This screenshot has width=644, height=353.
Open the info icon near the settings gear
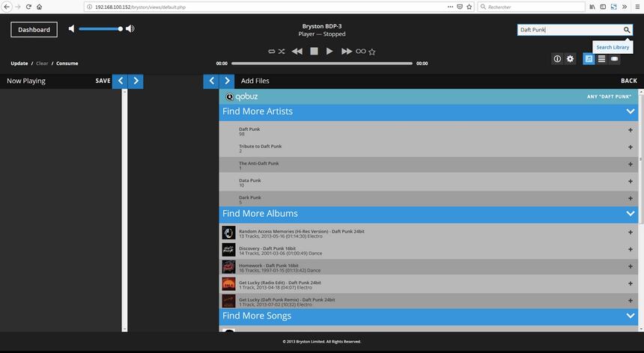pos(557,58)
